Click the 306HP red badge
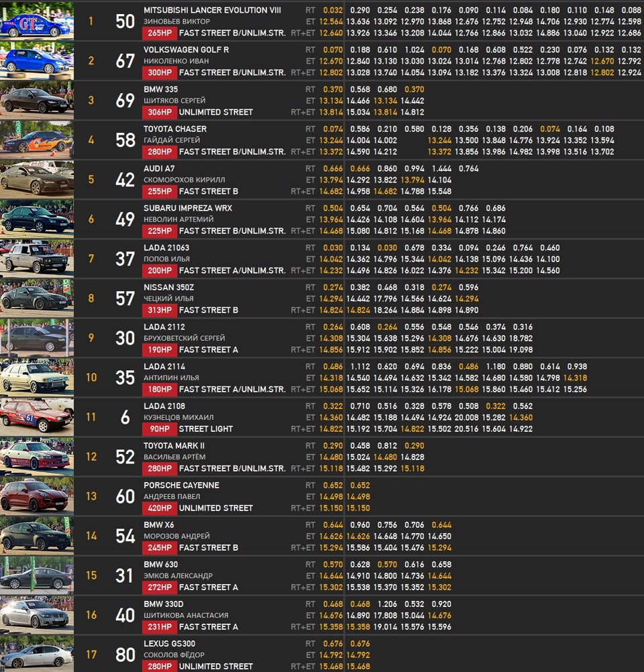 click(x=160, y=112)
